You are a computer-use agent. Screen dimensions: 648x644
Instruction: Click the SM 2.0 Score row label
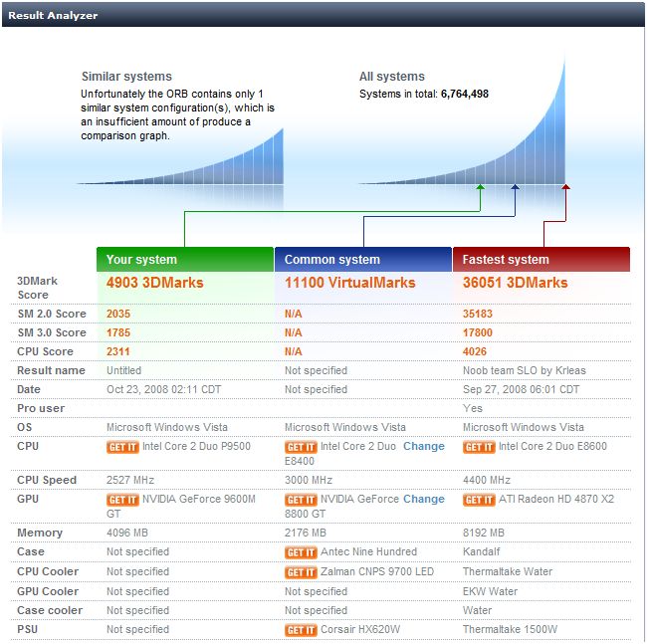52,315
